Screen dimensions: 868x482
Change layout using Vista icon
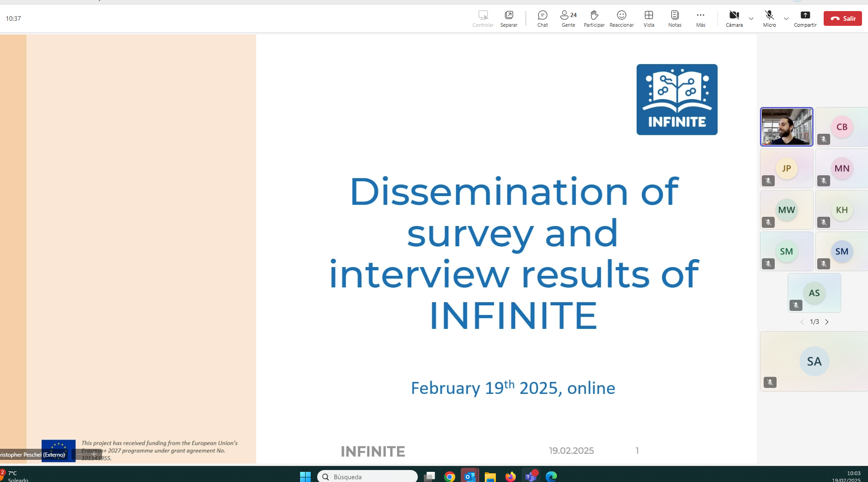[649, 18]
